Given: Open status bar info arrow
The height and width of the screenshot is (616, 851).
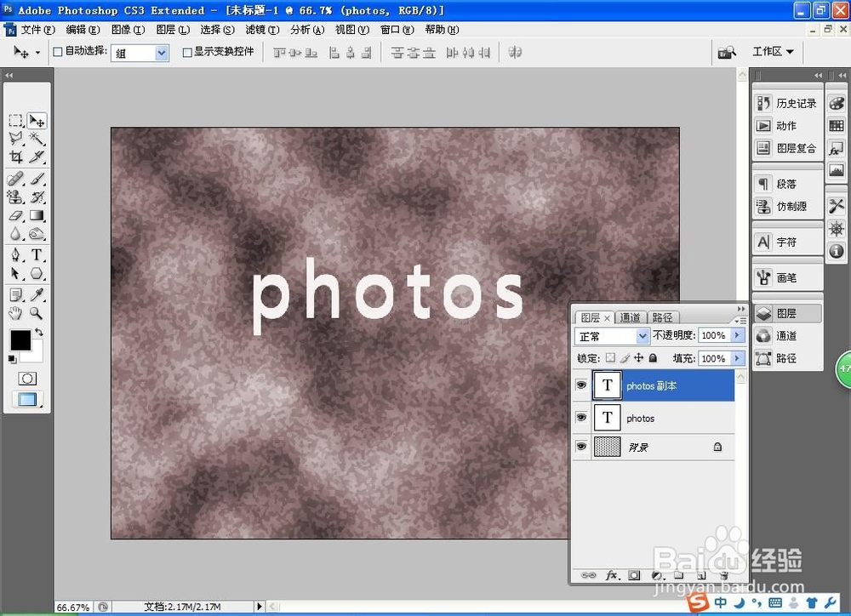Looking at the screenshot, I should pos(260,607).
